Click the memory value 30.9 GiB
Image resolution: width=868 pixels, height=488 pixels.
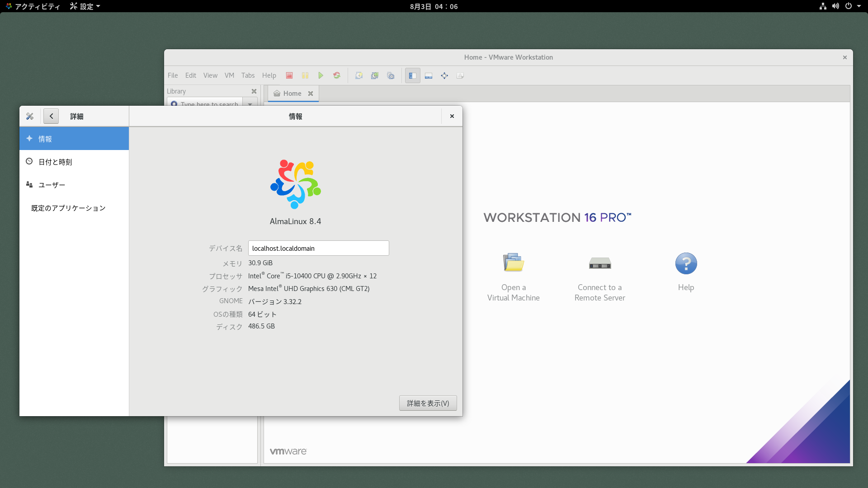click(260, 263)
